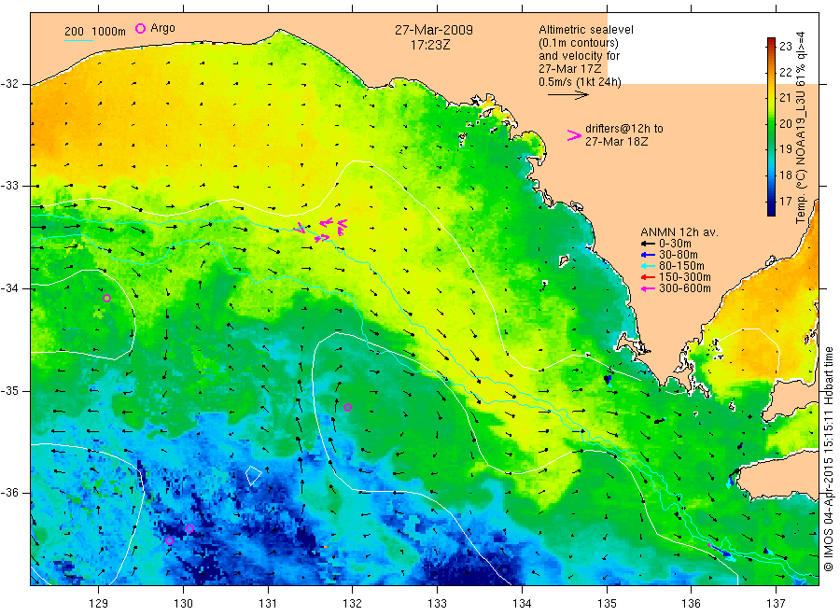
Task: Click the cyan 200m isobath legend line
Action: point(78,40)
